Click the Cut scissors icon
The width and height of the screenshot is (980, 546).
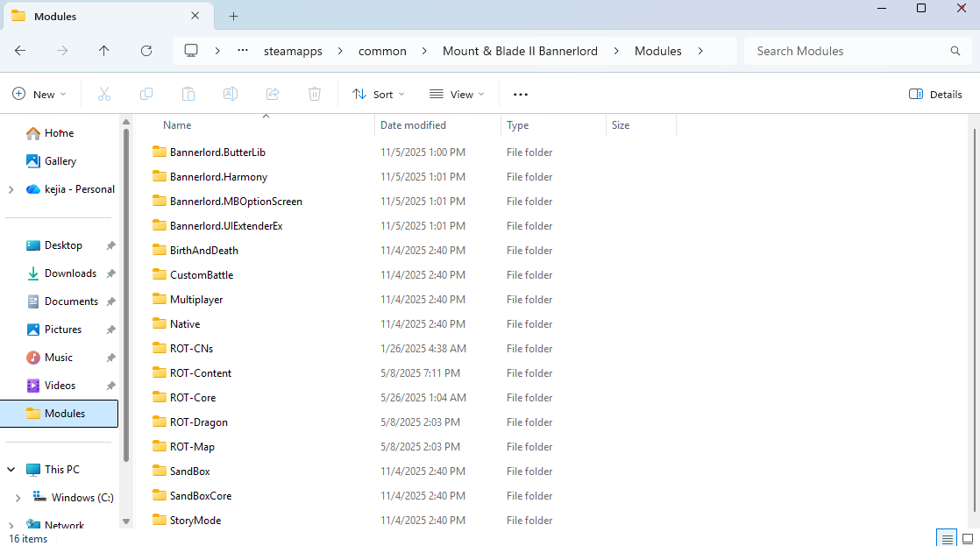[104, 94]
